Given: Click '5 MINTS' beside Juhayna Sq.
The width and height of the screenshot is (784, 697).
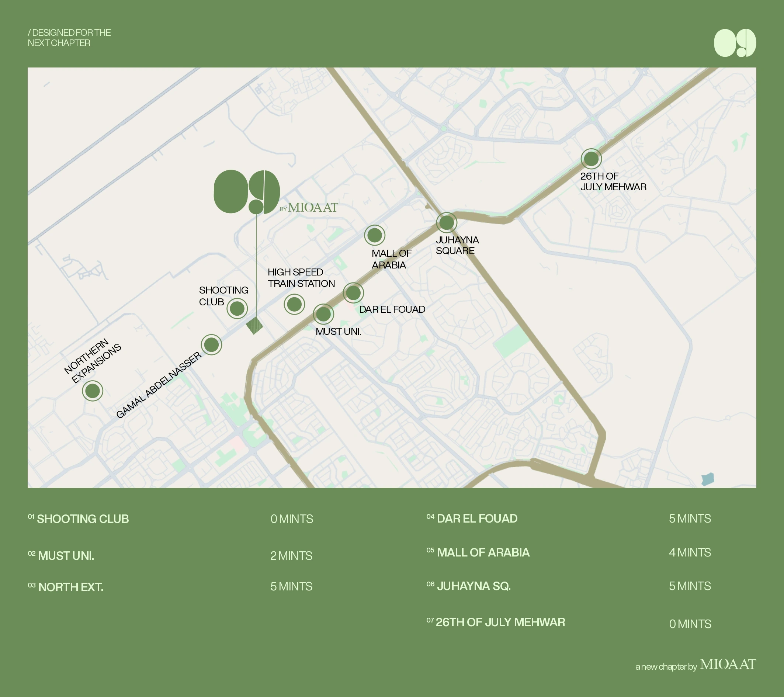Looking at the screenshot, I should coord(690,586).
